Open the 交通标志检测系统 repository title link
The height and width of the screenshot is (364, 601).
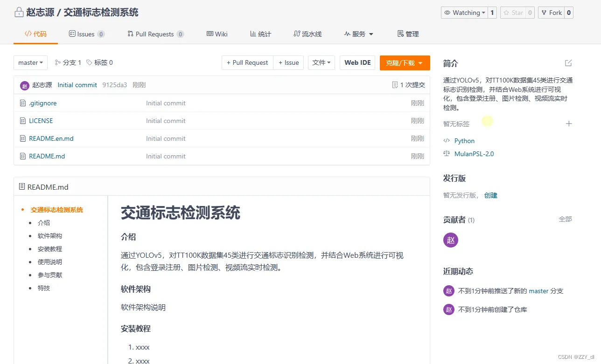click(101, 13)
